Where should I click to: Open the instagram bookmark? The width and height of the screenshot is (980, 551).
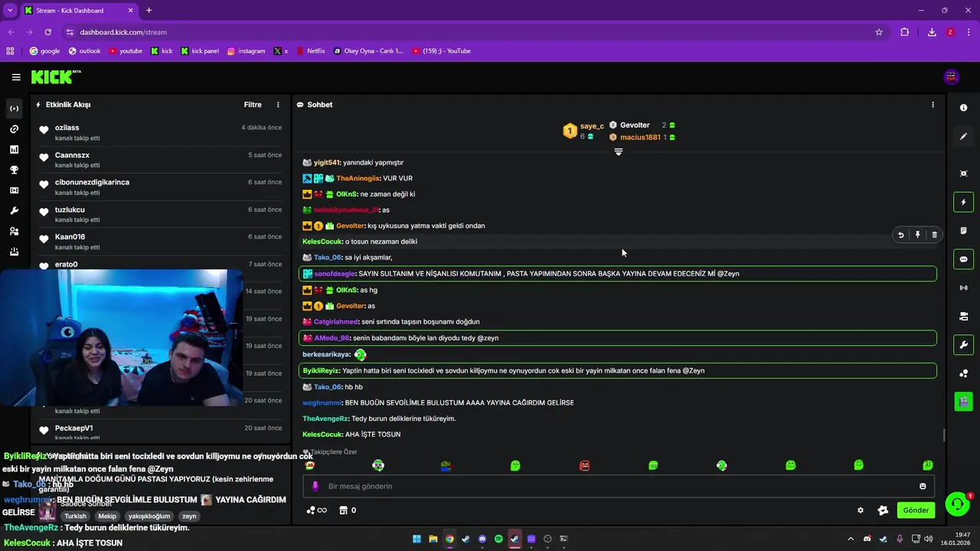246,51
